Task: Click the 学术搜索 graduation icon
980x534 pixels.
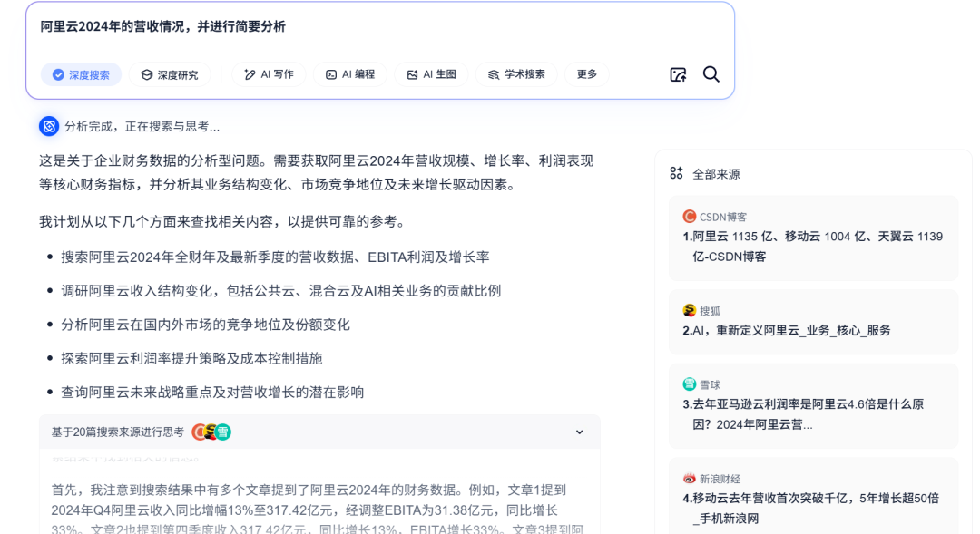Action: point(494,75)
